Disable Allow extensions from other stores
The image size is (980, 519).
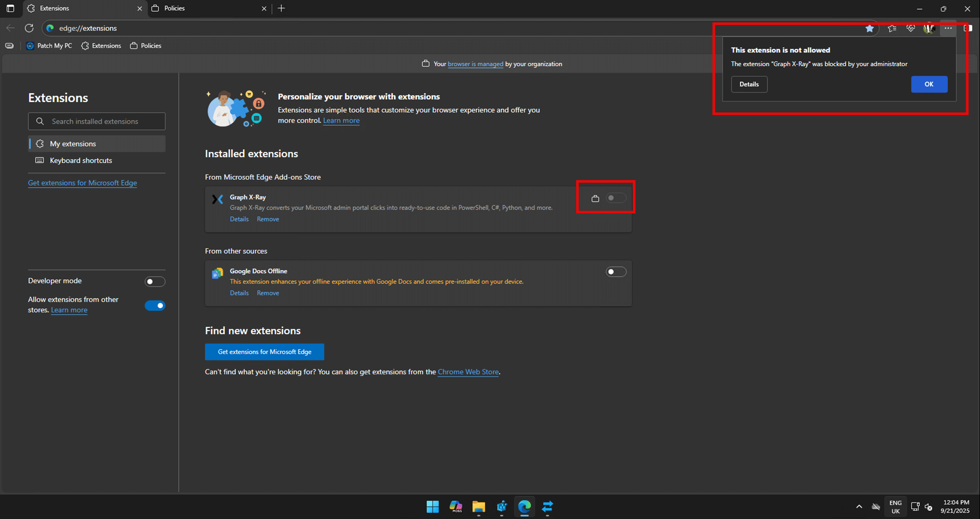tap(155, 305)
